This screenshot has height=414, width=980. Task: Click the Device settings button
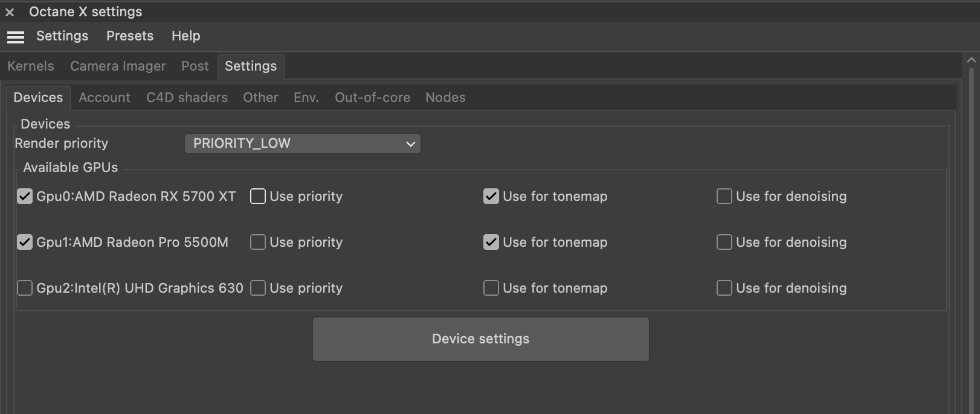pyautogui.click(x=480, y=339)
